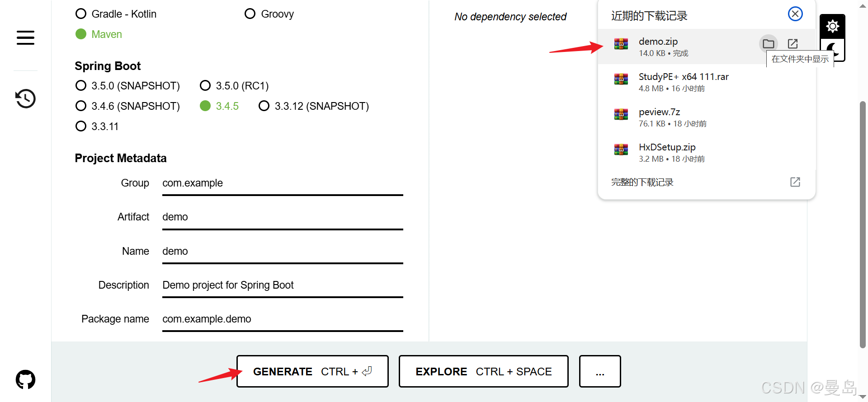Click '3.2 MB • 18 小时前' detail
The height and width of the screenshot is (402, 868).
tap(672, 159)
